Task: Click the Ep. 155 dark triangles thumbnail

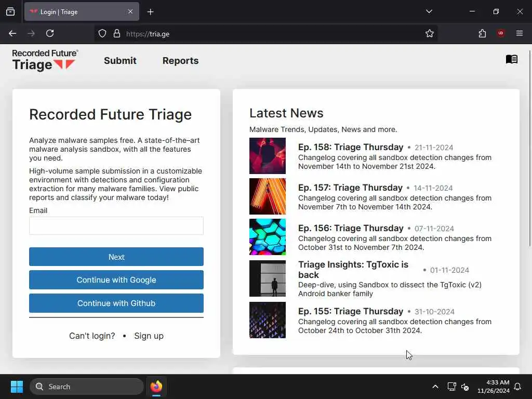Action: coord(268,320)
